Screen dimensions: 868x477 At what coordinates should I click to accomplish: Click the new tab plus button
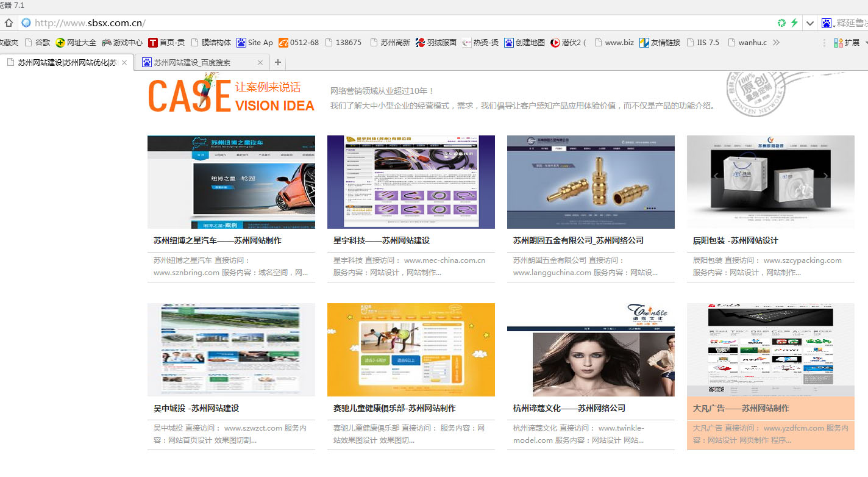point(278,62)
